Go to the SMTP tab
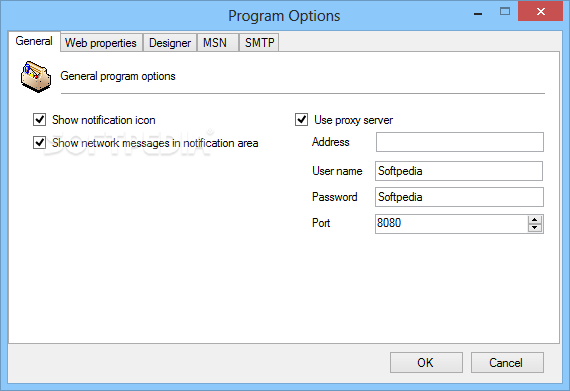The height and width of the screenshot is (391, 570). 260,43
